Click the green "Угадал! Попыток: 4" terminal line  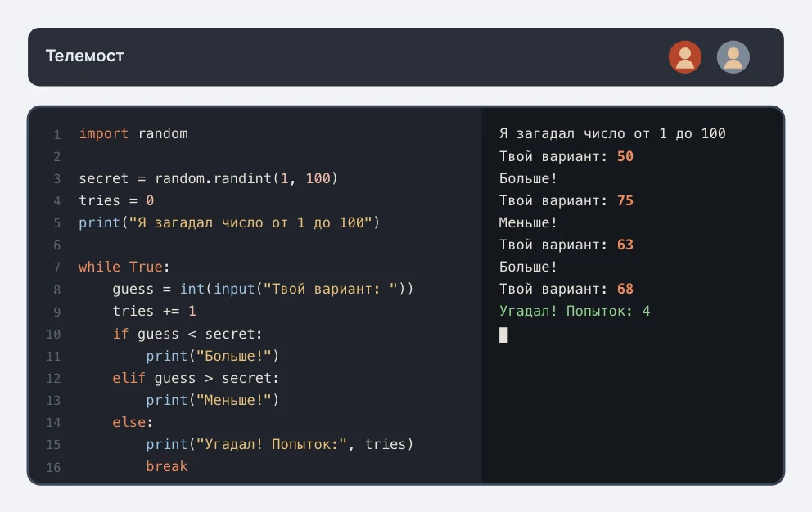(x=575, y=311)
